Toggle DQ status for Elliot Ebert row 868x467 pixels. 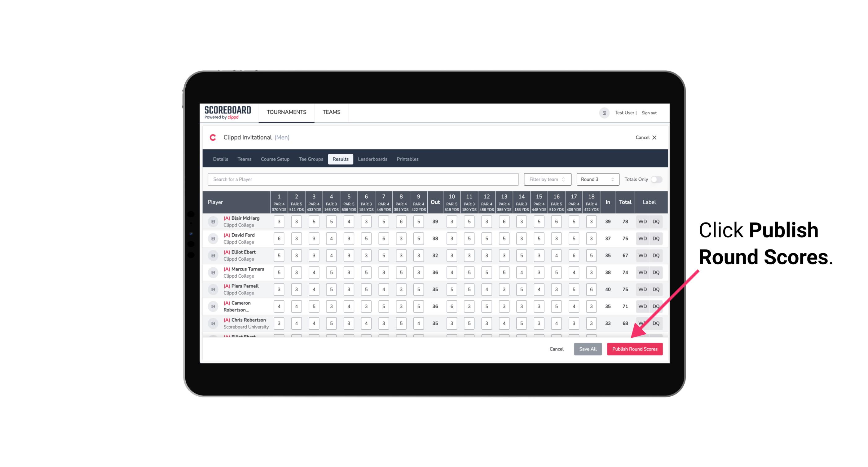(x=656, y=255)
